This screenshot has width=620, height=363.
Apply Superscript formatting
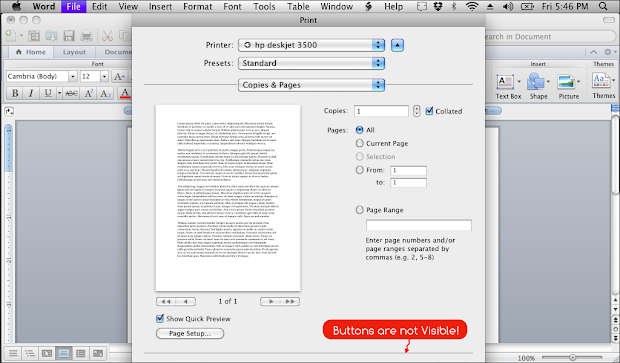point(89,93)
